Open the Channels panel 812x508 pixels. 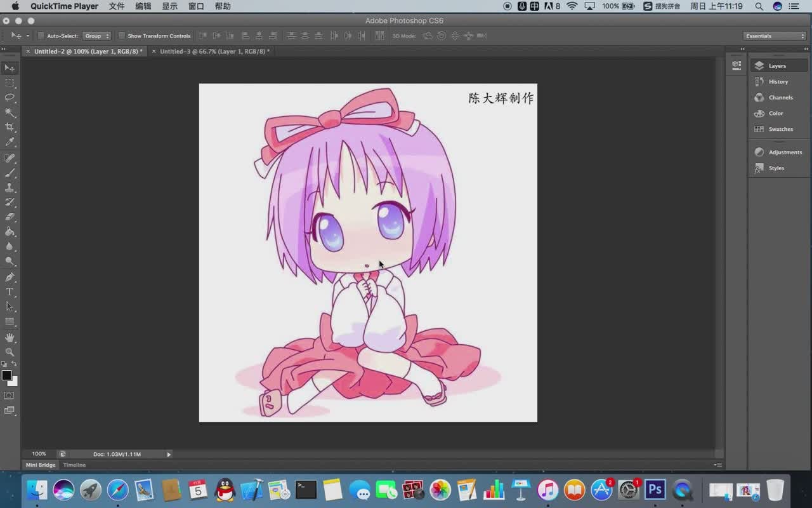(x=778, y=97)
